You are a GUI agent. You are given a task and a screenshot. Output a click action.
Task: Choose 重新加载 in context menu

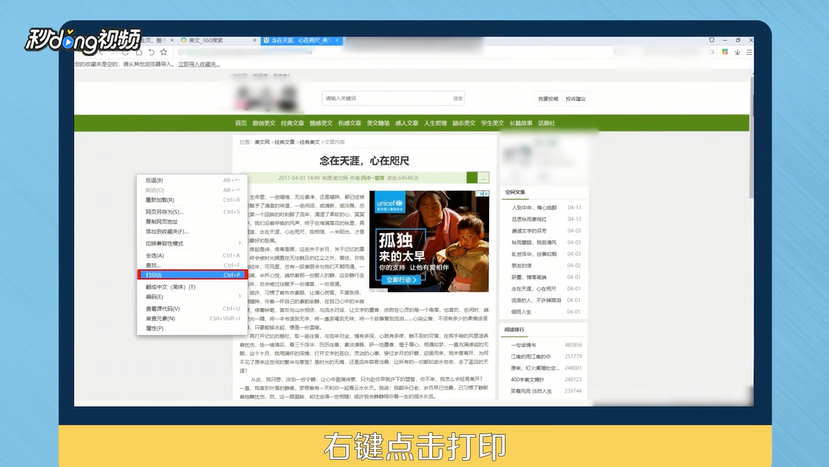pos(192,200)
